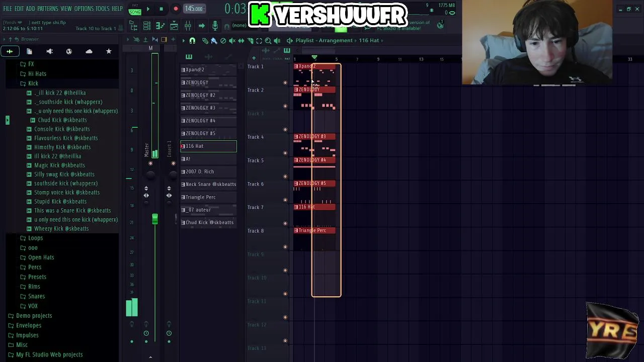644x362 pixels.
Task: Select the 2007 D. Rich item in picker
Action: (208, 171)
